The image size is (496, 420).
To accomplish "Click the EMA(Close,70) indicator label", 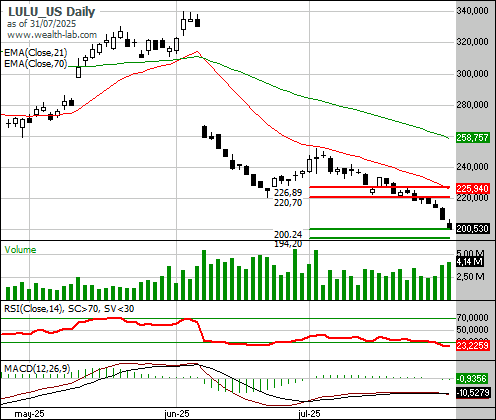I will point(36,63).
